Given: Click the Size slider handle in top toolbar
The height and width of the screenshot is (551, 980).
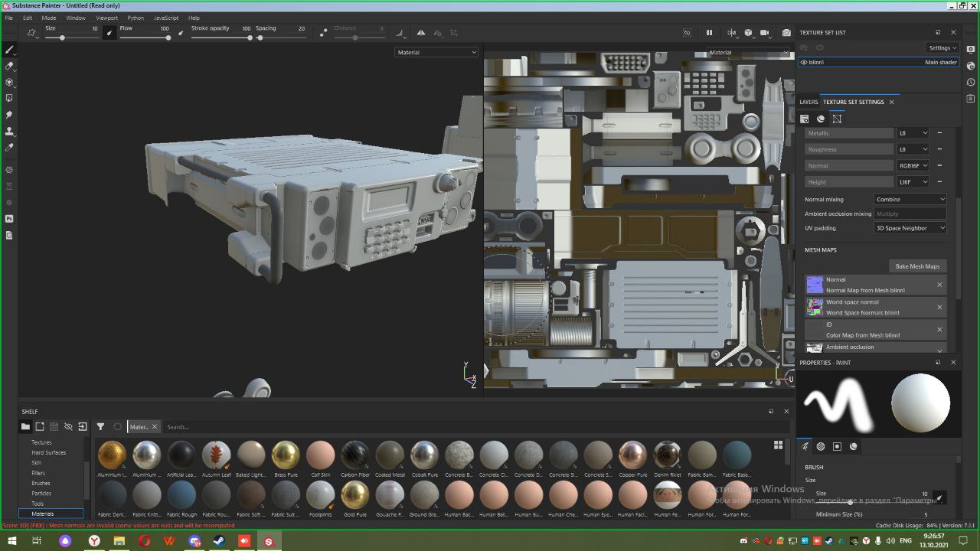Looking at the screenshot, I should [x=62, y=37].
